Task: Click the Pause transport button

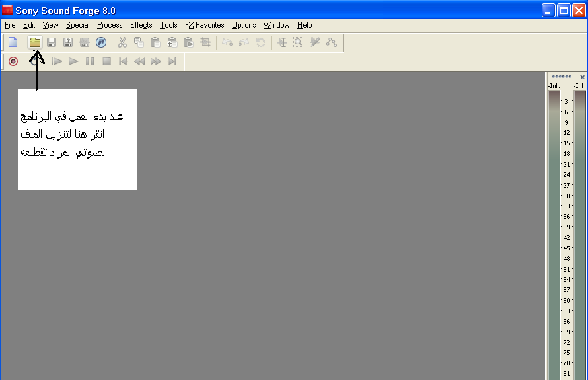Action: [90, 61]
